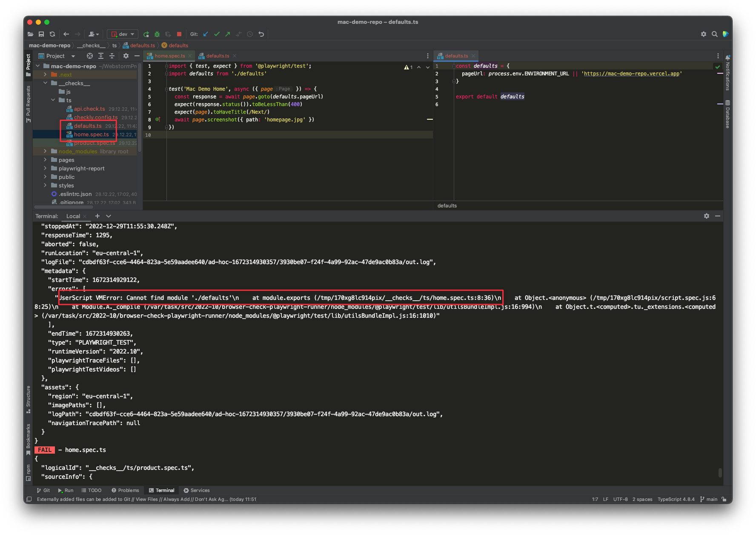The image size is (756, 535).
Task: Close the home.spec.ts tab
Action: pos(190,56)
